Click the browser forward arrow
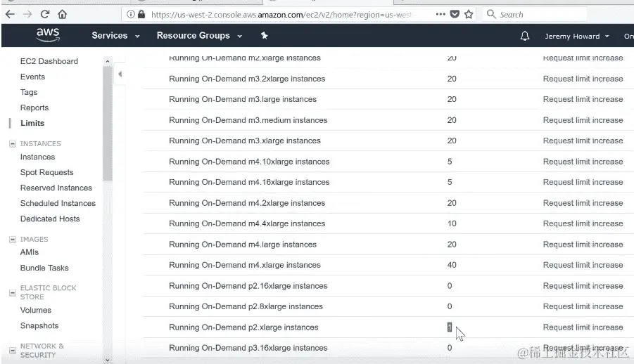 tap(27, 15)
